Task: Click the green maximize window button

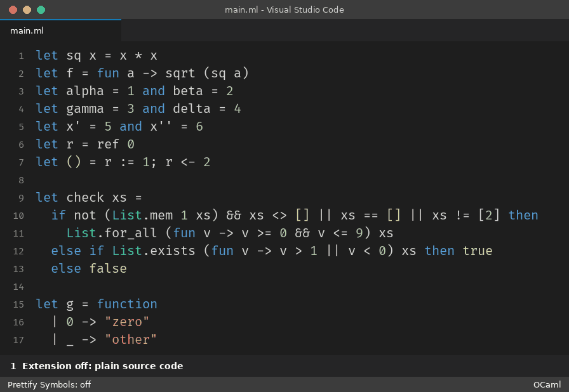Action: pos(41,10)
